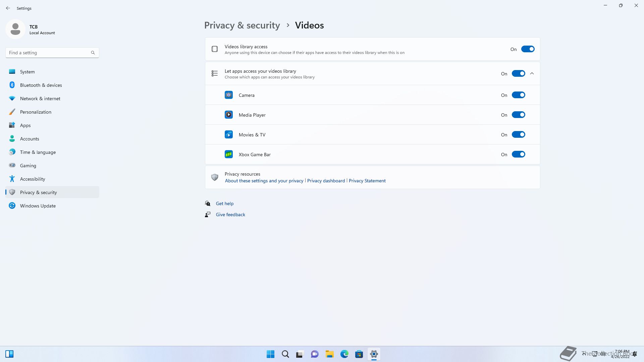Click the Movies & TV app icon
644x362 pixels.
point(229,135)
